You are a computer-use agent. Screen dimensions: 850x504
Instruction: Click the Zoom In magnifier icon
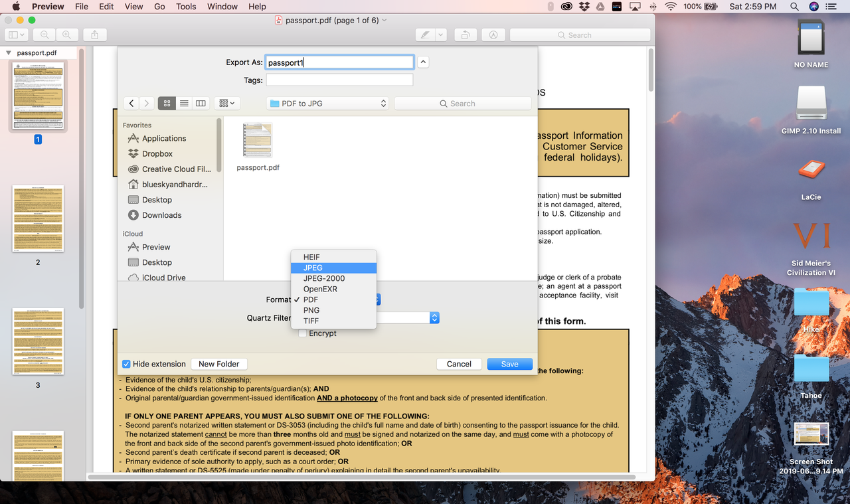(x=66, y=35)
